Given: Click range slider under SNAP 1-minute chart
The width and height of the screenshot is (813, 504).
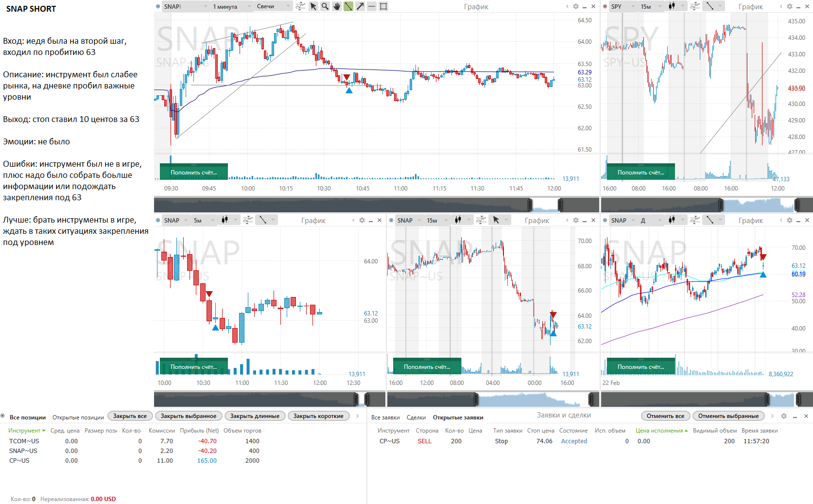Looking at the screenshot, I should pyautogui.click(x=377, y=205).
